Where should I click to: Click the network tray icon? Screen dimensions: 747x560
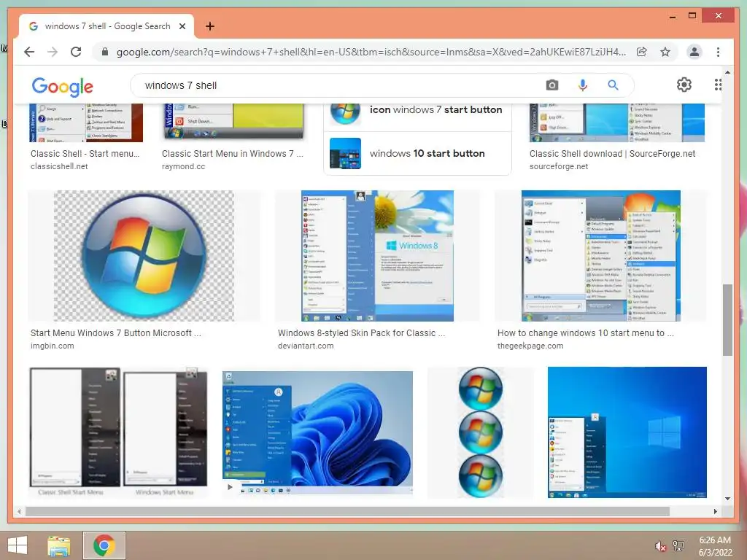[678, 546]
